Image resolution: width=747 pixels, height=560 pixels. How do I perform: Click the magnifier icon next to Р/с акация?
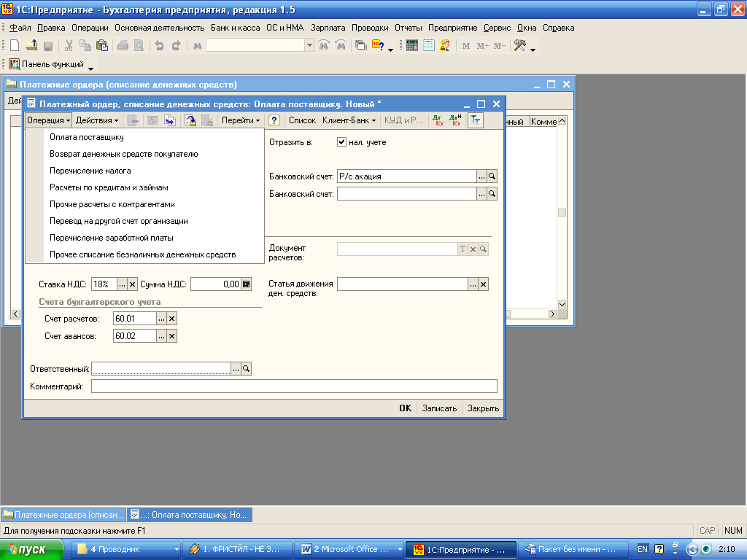click(x=492, y=176)
